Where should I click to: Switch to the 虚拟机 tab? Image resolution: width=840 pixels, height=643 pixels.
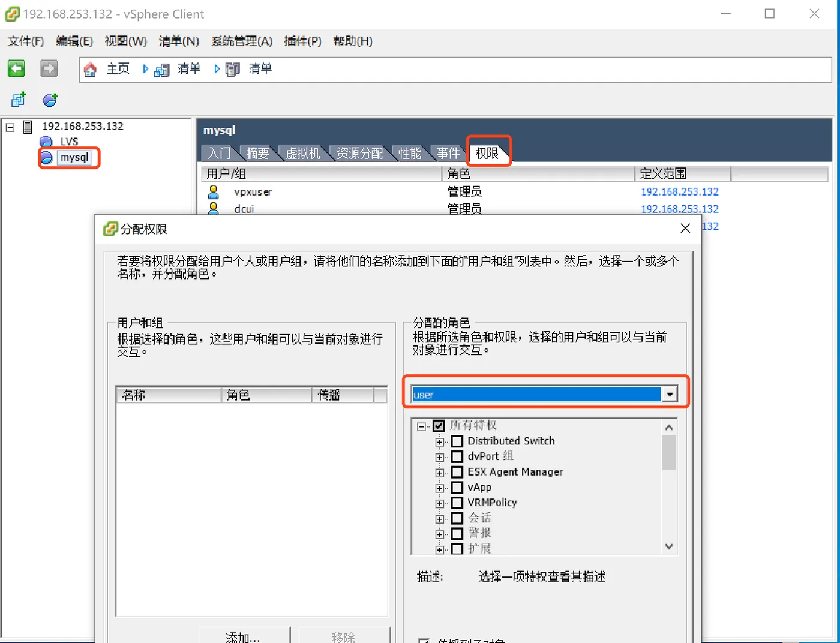tap(302, 154)
